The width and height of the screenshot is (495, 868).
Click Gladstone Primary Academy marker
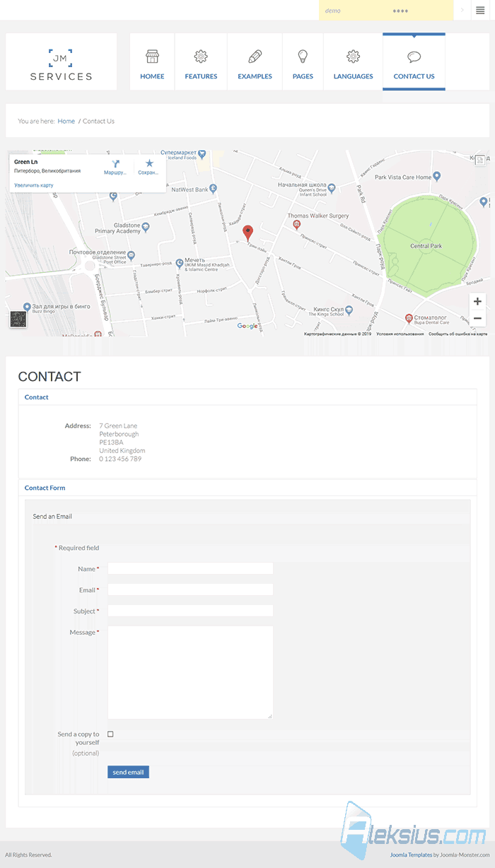[x=146, y=228]
